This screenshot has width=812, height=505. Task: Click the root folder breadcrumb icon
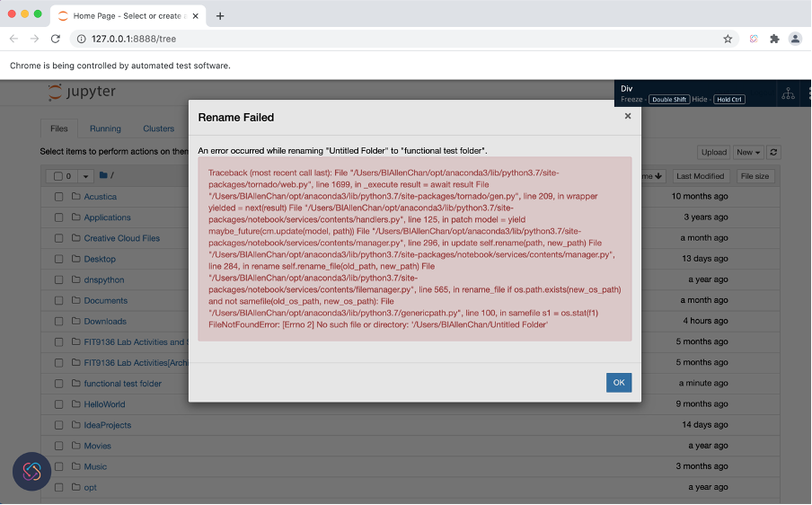(103, 175)
